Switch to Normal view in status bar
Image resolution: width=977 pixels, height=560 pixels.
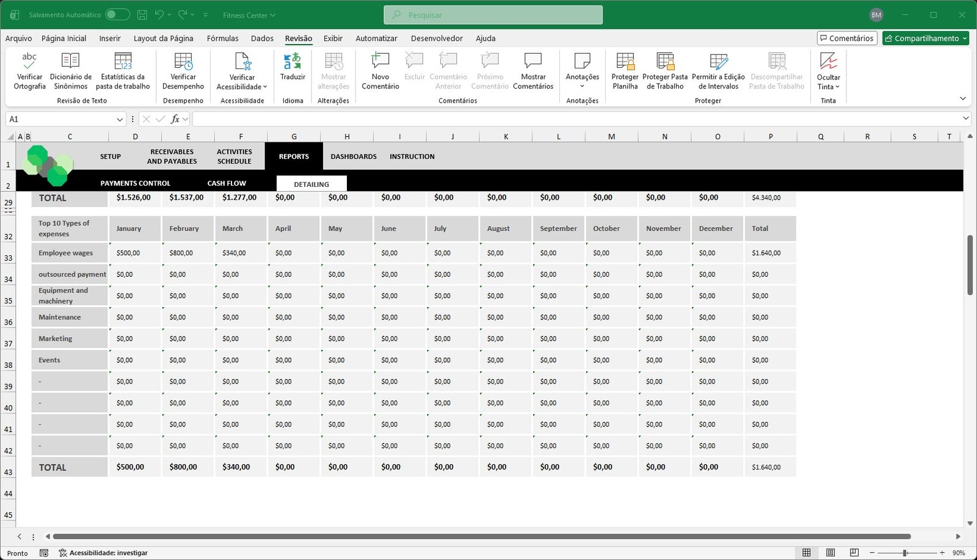pos(807,553)
